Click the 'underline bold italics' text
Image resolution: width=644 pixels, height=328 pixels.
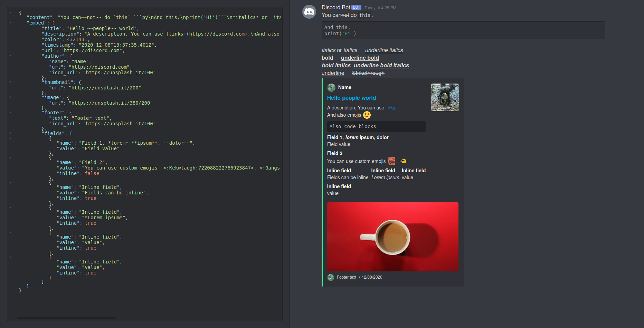(381, 66)
